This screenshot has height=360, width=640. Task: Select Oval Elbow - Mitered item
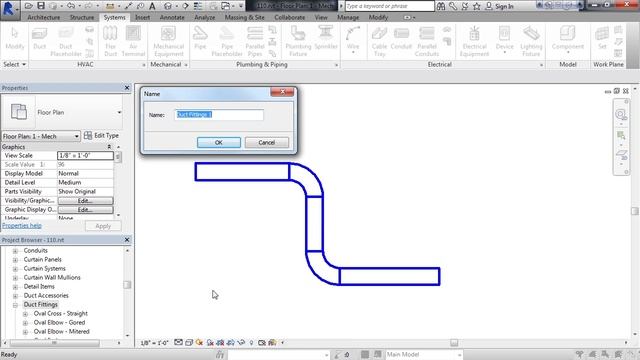(x=62, y=331)
